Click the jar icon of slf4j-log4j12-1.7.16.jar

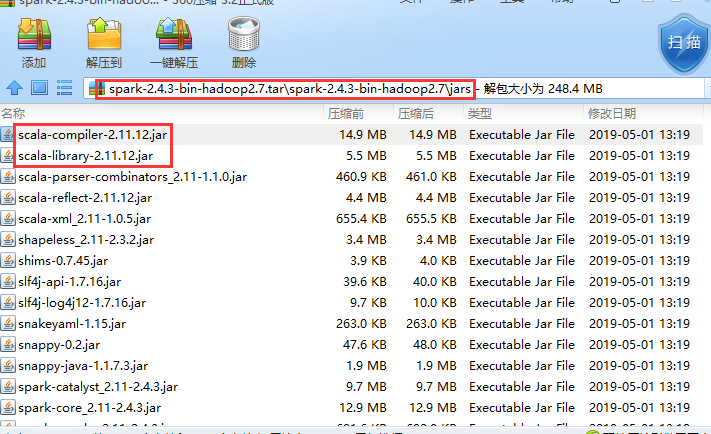(x=8, y=302)
